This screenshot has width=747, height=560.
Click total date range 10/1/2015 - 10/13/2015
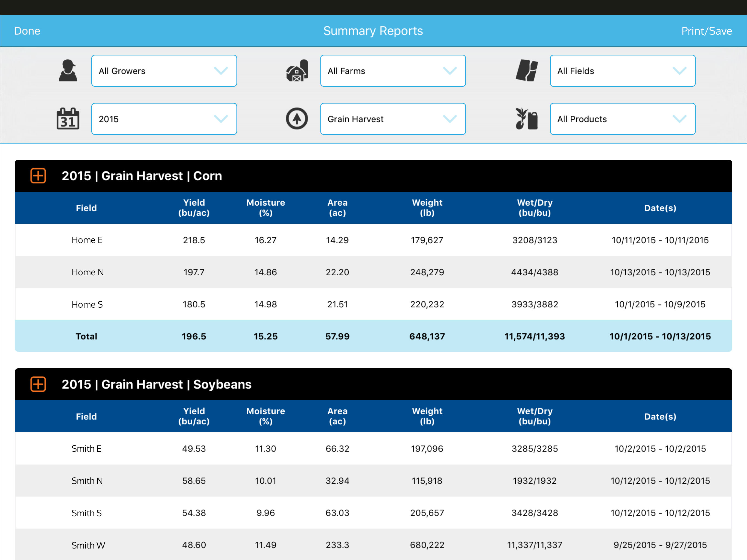(x=660, y=336)
